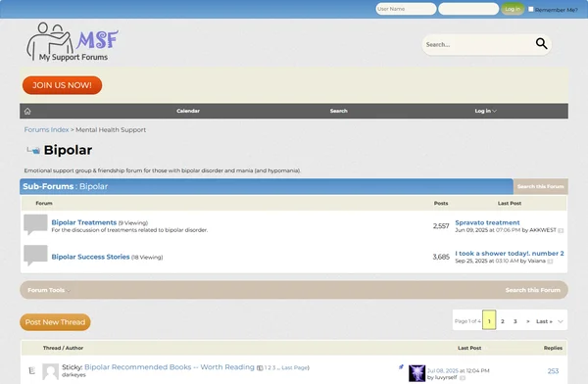Click the JOIN US NOW! button
Image resolution: width=588 pixels, height=384 pixels.
tap(63, 85)
